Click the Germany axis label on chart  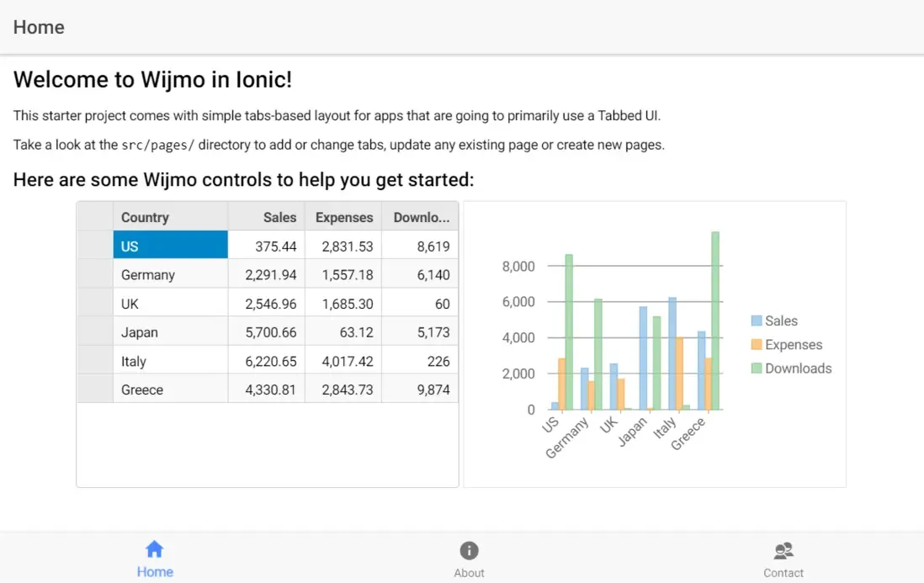[x=567, y=437]
